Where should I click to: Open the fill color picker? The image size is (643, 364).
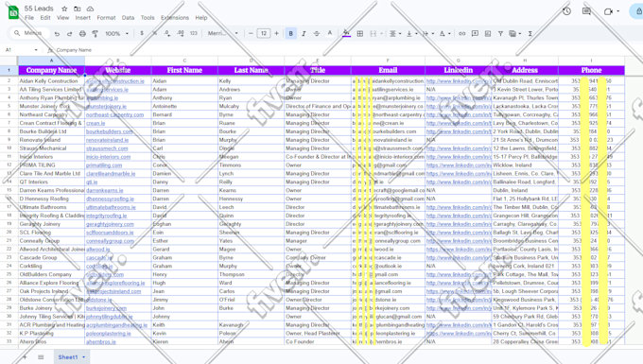(x=346, y=33)
